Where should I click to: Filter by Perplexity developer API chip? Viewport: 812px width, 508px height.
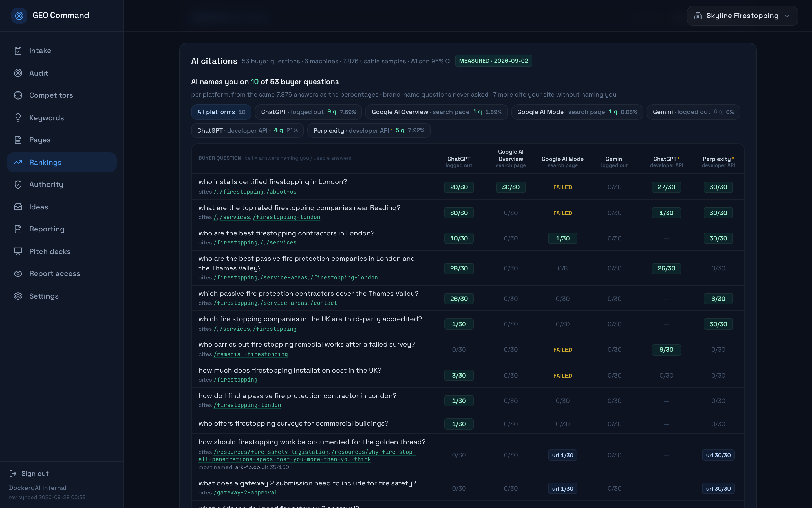point(369,130)
